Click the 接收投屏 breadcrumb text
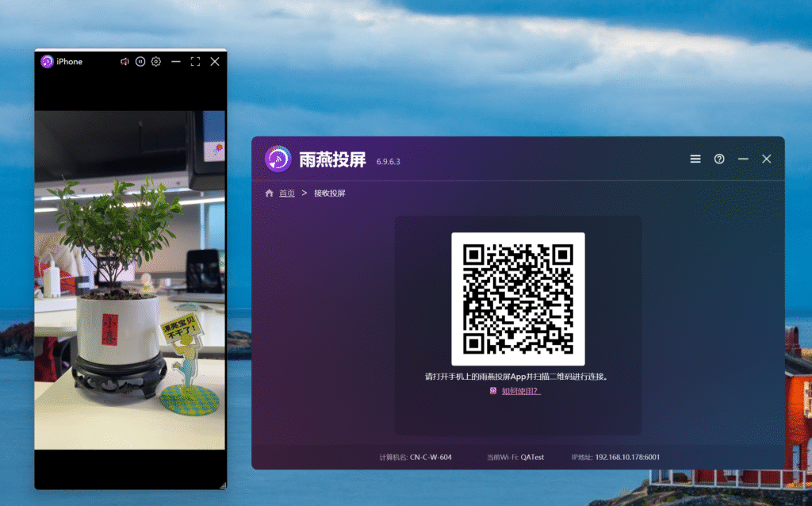812x506 pixels. 329,194
